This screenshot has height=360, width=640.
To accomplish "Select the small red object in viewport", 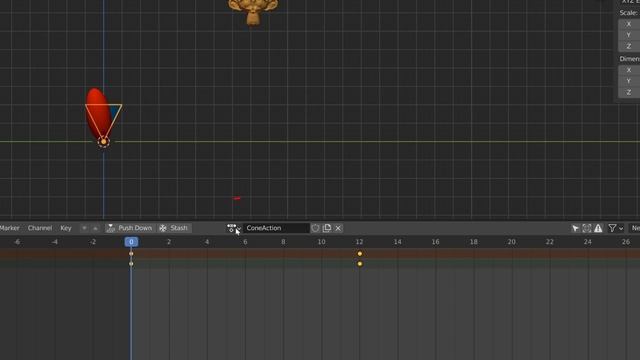I will tap(237, 198).
